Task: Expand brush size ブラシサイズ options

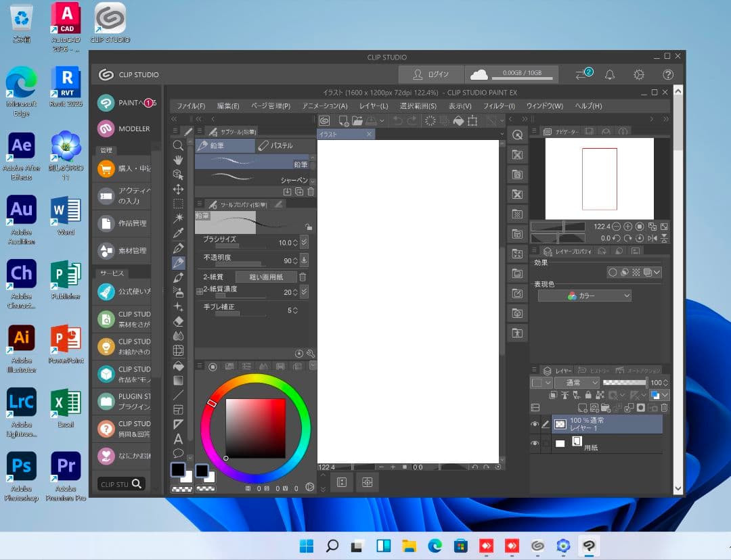Action: pos(304,242)
